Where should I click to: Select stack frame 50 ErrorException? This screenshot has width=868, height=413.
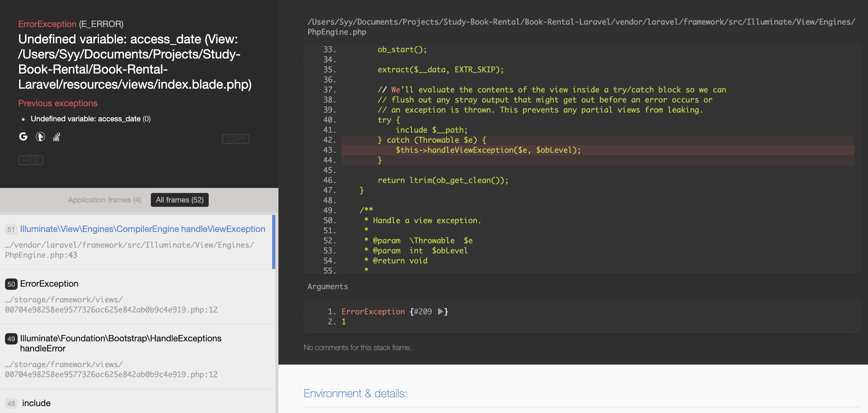pos(49,284)
